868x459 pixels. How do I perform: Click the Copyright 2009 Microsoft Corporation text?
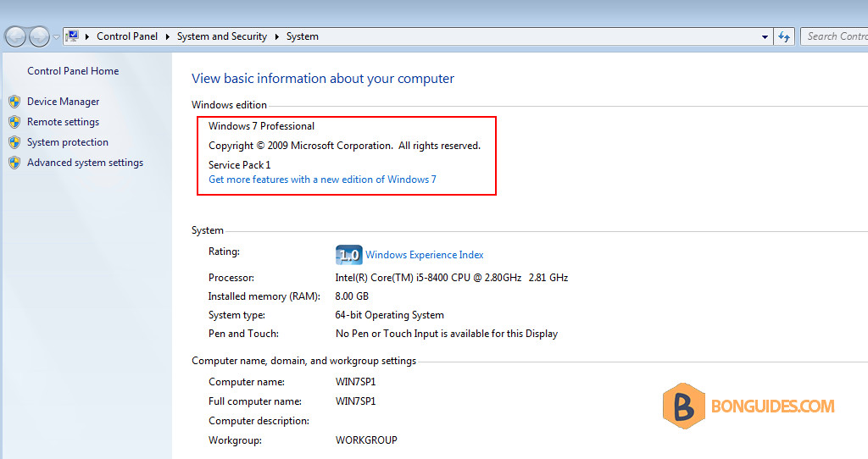tap(344, 146)
